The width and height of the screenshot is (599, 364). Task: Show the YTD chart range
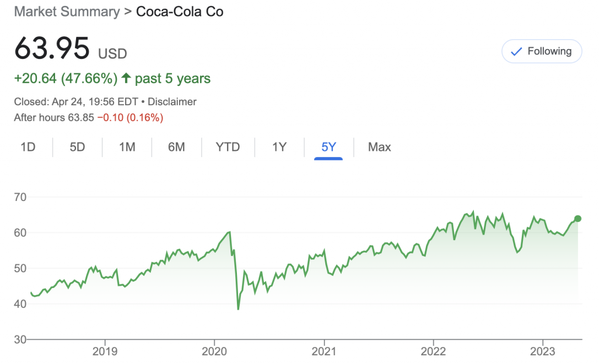click(228, 147)
